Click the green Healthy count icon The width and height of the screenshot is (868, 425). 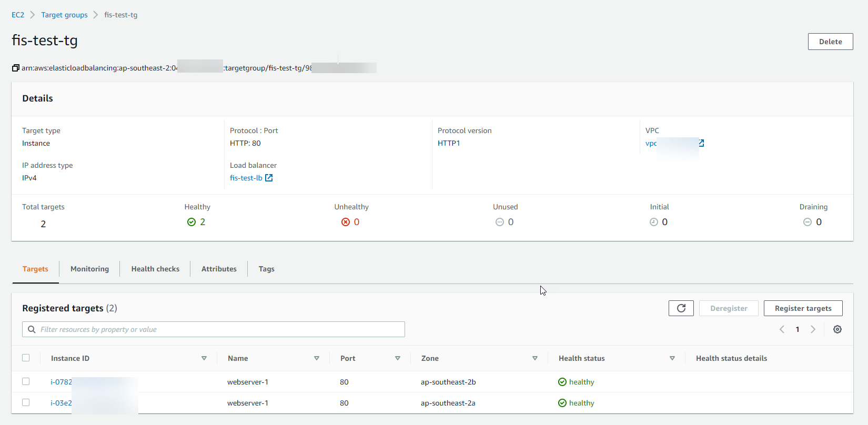click(191, 222)
